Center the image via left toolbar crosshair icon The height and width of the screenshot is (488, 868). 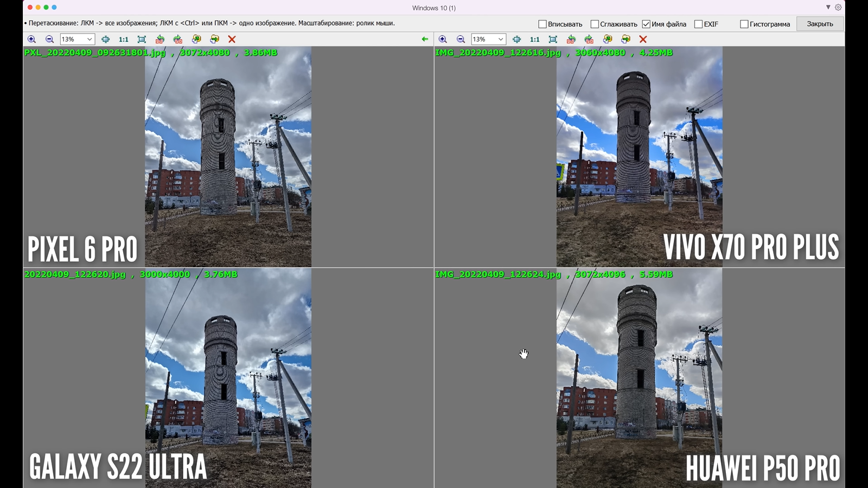click(105, 39)
